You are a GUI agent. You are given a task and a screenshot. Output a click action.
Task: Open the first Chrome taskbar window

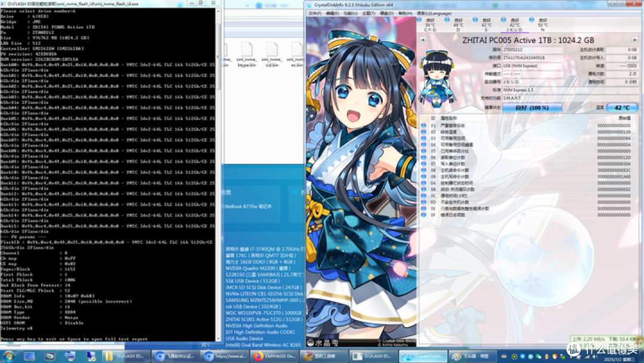tap(175, 356)
